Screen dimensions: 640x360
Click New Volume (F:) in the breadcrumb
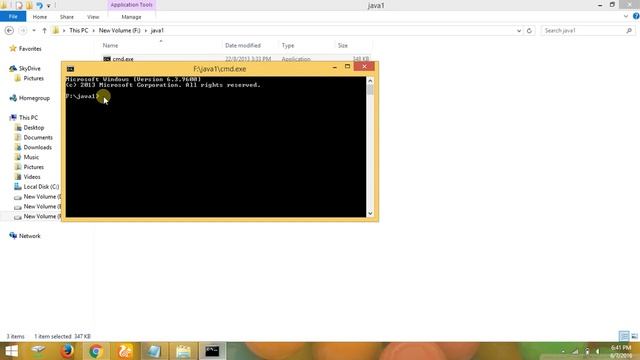(120, 31)
